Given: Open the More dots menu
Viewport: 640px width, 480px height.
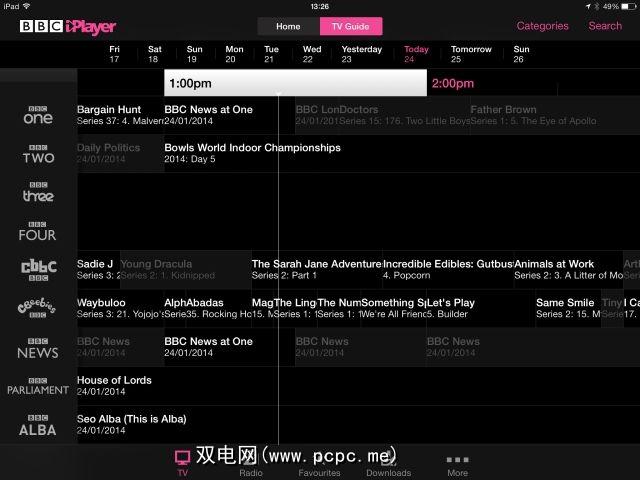Looking at the screenshot, I should 458,466.
